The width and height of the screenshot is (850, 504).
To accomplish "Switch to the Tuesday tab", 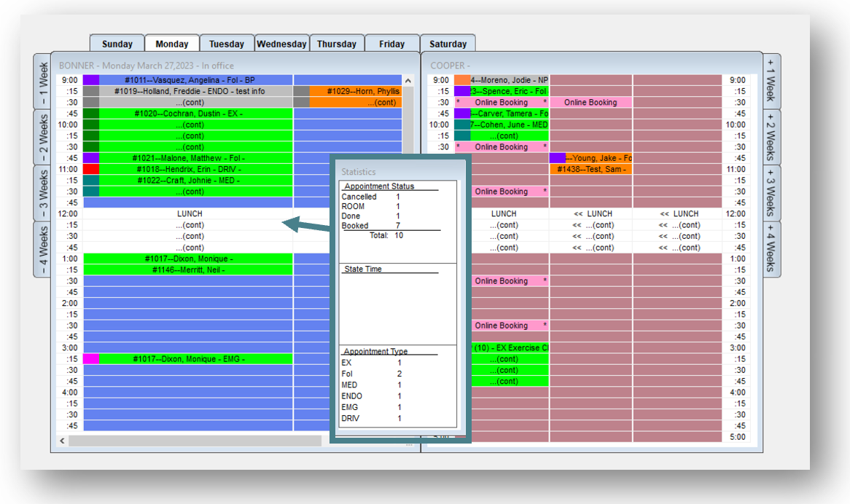I will 227,44.
